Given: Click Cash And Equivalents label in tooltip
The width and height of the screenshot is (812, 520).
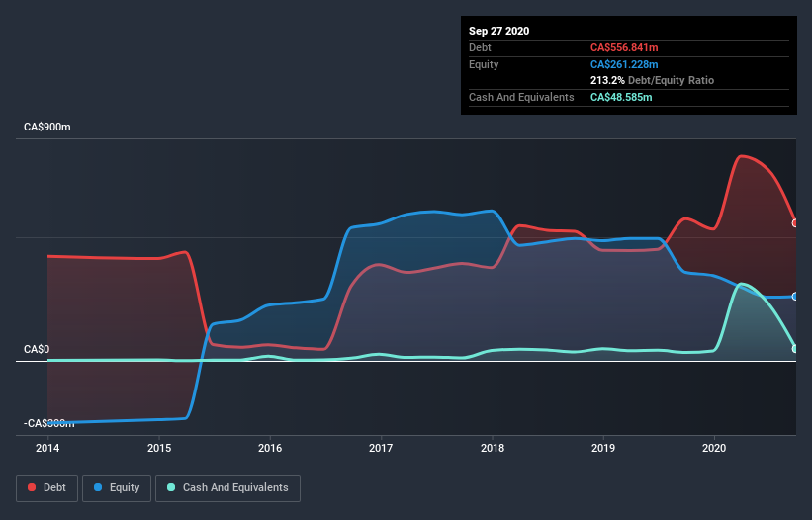Looking at the screenshot, I should click(x=521, y=97).
